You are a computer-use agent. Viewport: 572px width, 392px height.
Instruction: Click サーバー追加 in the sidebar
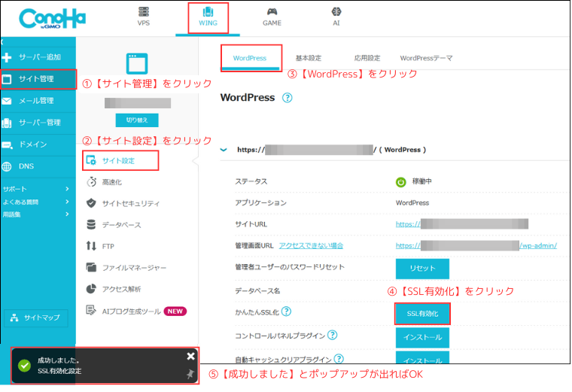[x=38, y=57]
